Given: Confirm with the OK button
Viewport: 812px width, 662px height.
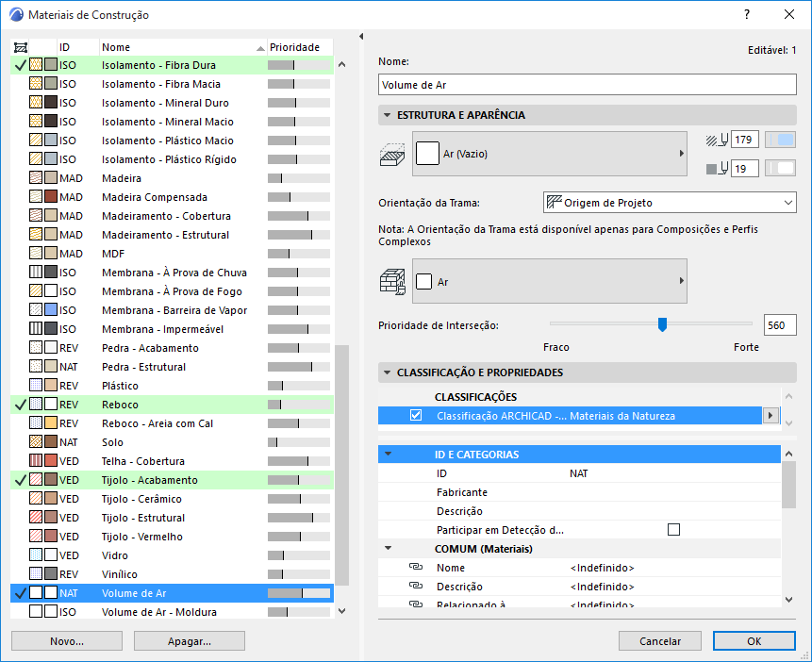Looking at the screenshot, I should (x=754, y=641).
